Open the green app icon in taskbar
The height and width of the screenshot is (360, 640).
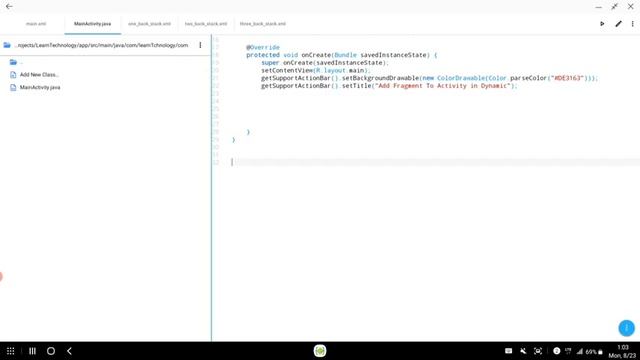click(320, 351)
